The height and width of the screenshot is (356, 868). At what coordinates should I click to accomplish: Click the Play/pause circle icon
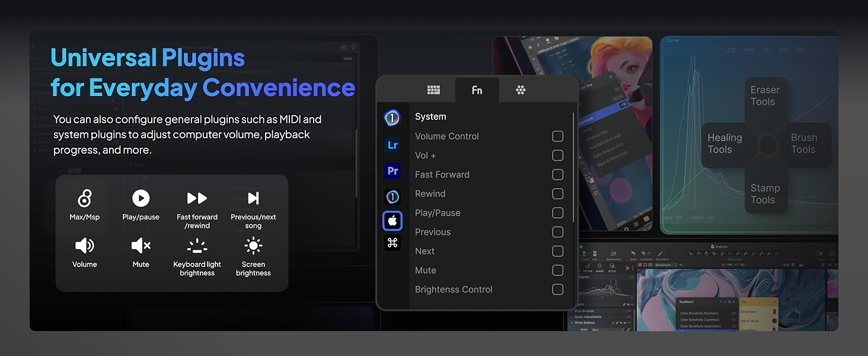click(141, 198)
